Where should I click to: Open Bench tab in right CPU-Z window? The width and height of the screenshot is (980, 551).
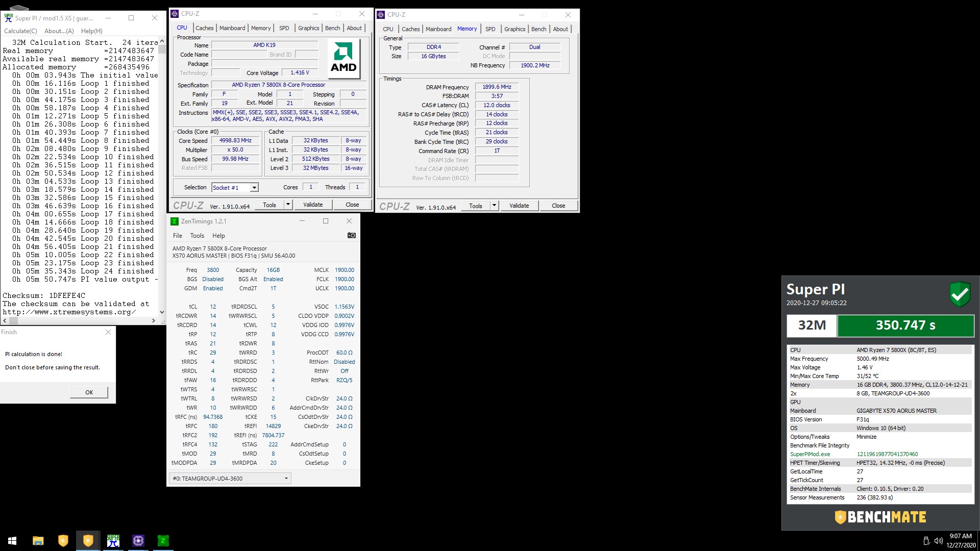[x=538, y=29]
